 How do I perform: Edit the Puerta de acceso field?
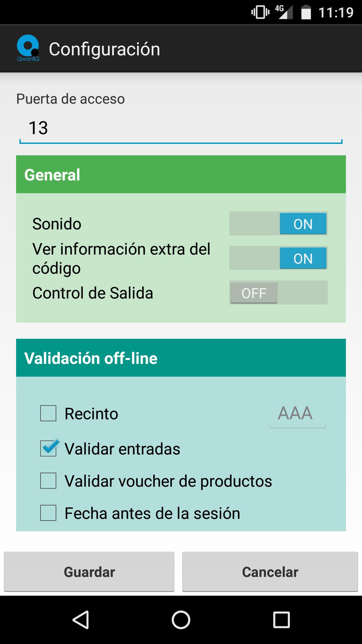181,128
